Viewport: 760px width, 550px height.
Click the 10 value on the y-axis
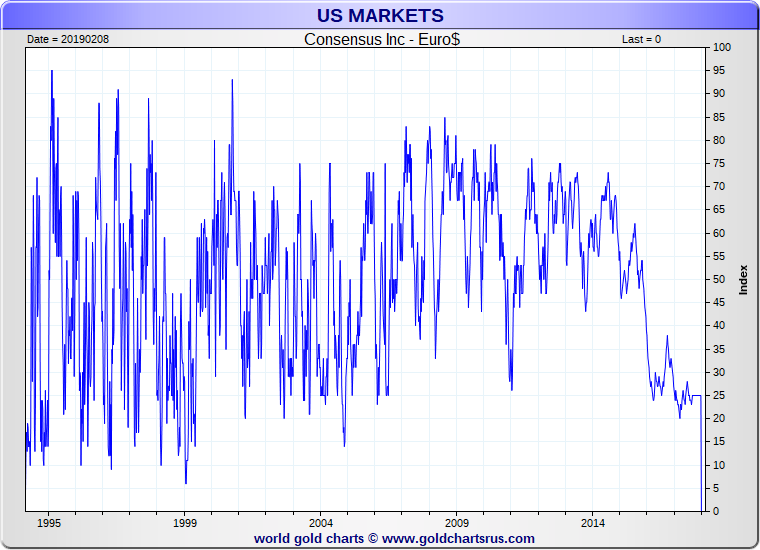click(719, 465)
